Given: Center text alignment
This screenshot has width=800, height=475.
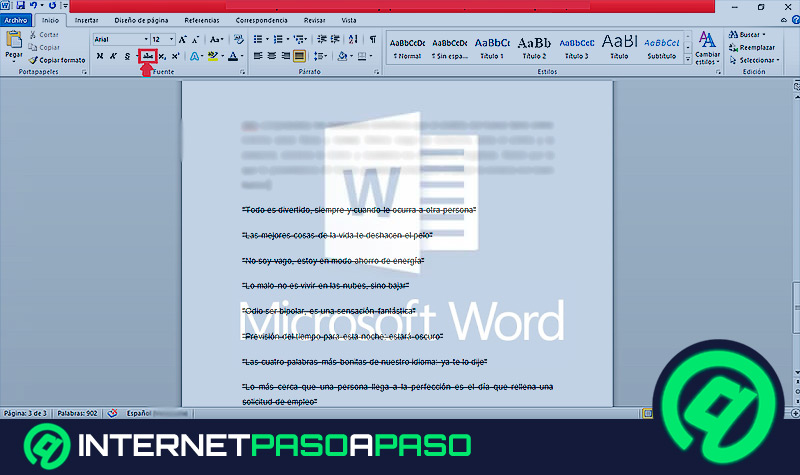Looking at the screenshot, I should [272, 56].
